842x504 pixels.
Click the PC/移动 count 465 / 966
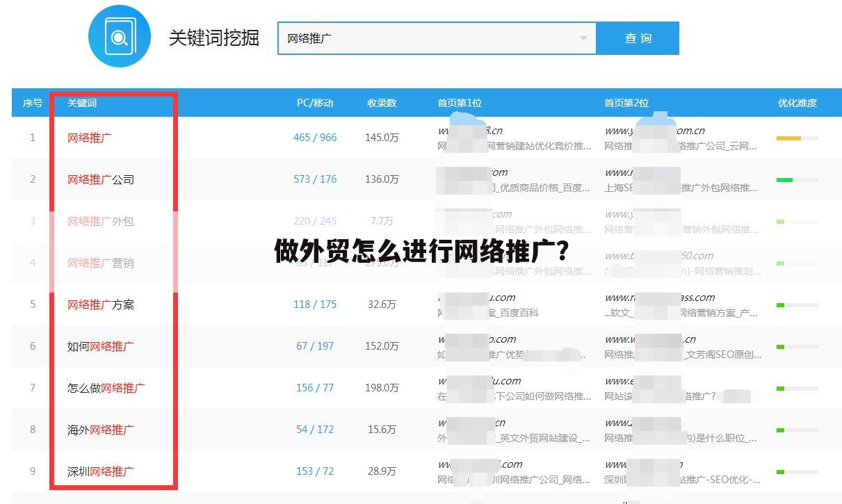pyautogui.click(x=314, y=137)
